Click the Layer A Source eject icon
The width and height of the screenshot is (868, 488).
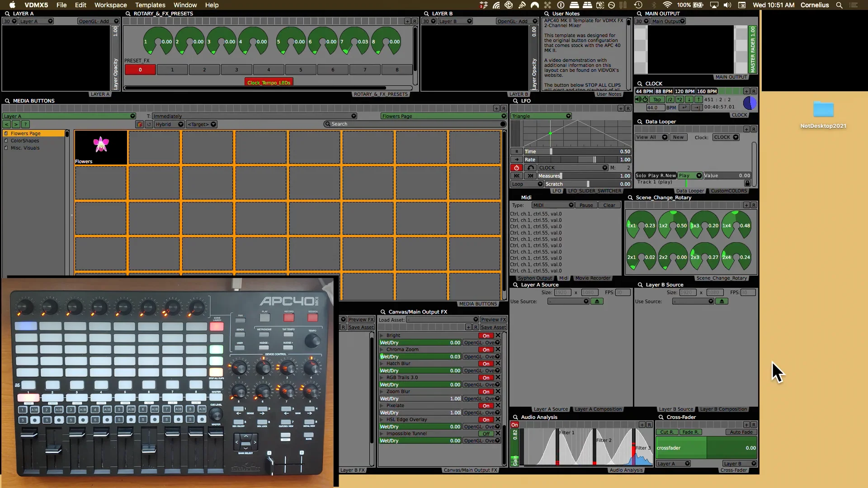click(x=597, y=301)
